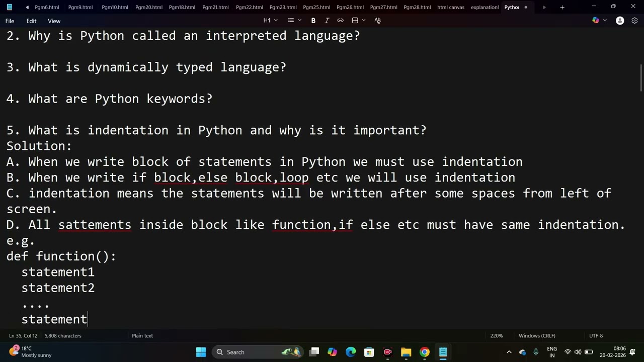This screenshot has width=644, height=362.
Task: Switch to the html canvas tab
Action: 451,8
